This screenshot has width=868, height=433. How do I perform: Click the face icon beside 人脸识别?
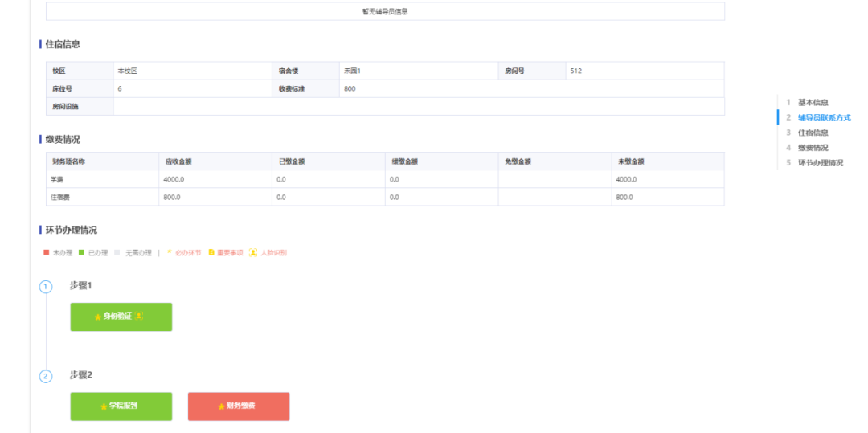pos(252,253)
